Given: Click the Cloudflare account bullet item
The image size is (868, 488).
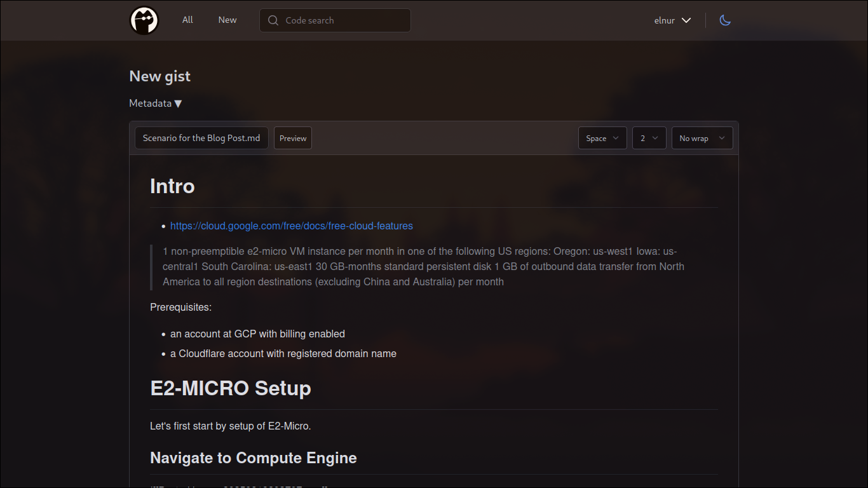Looking at the screenshot, I should [x=283, y=354].
